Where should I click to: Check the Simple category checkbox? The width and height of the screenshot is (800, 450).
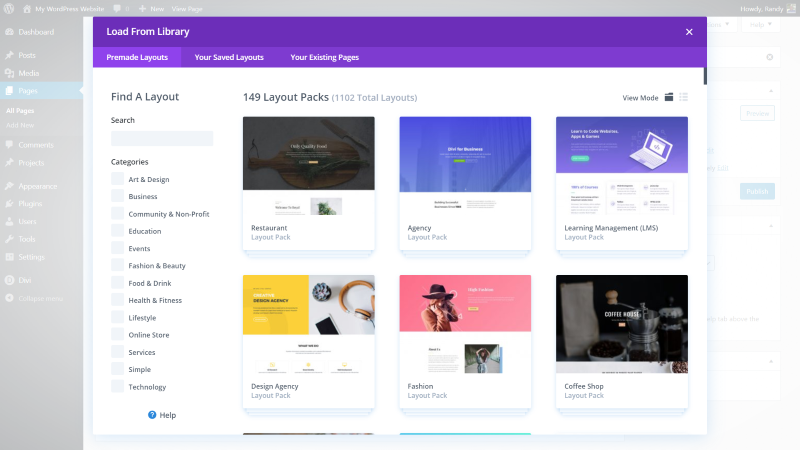(x=117, y=369)
